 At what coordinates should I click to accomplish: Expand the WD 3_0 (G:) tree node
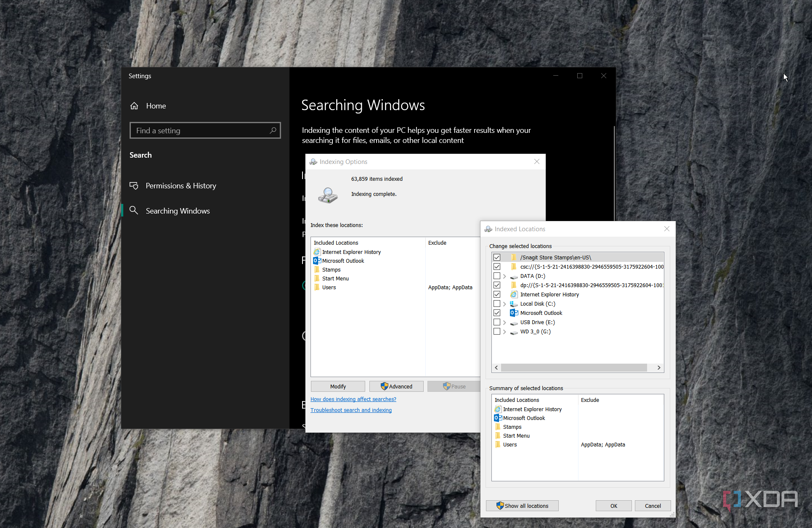tap(504, 332)
